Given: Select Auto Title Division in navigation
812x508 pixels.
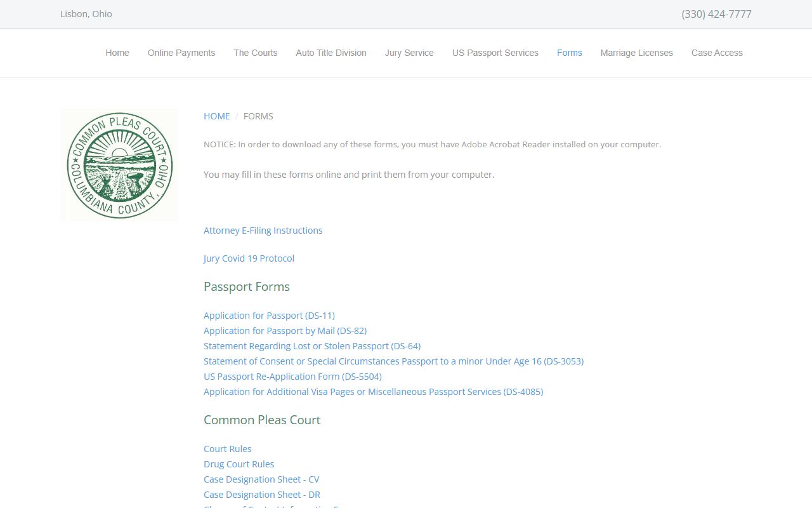Looking at the screenshot, I should coord(331,53).
